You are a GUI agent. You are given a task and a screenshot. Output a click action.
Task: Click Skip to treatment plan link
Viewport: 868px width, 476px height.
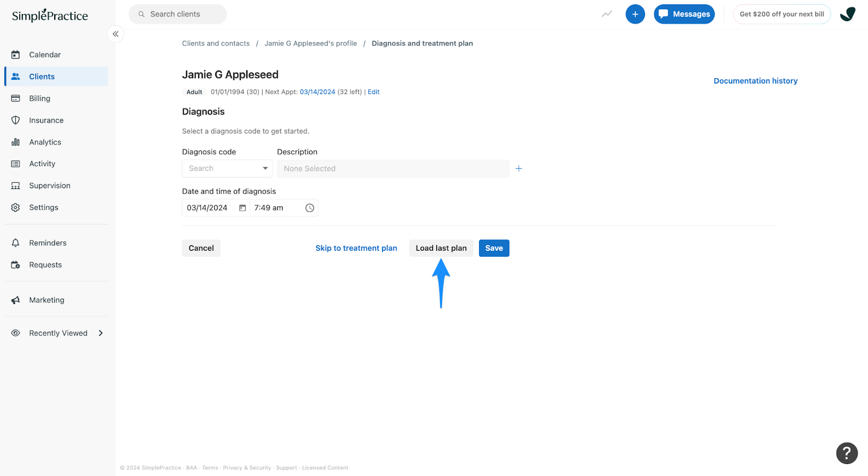pyautogui.click(x=356, y=248)
